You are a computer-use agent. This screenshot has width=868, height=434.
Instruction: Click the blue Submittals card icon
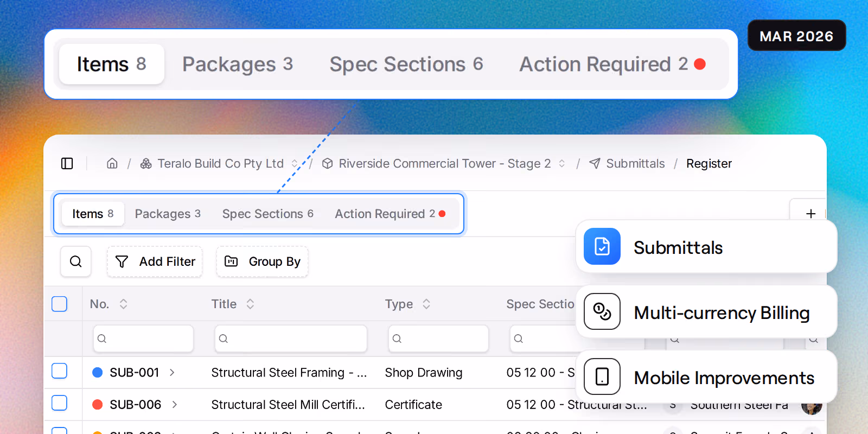(x=602, y=246)
